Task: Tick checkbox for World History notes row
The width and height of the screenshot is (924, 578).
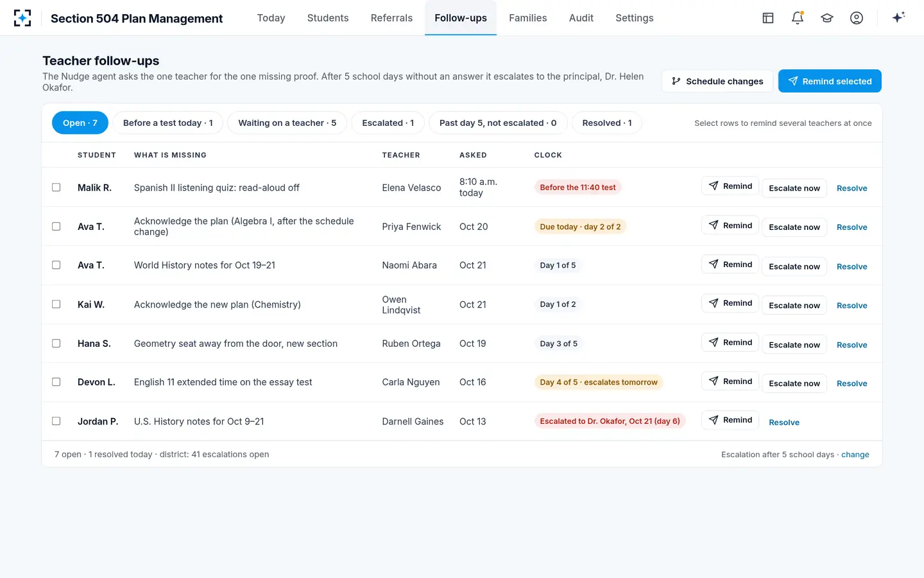Action: 56,265
